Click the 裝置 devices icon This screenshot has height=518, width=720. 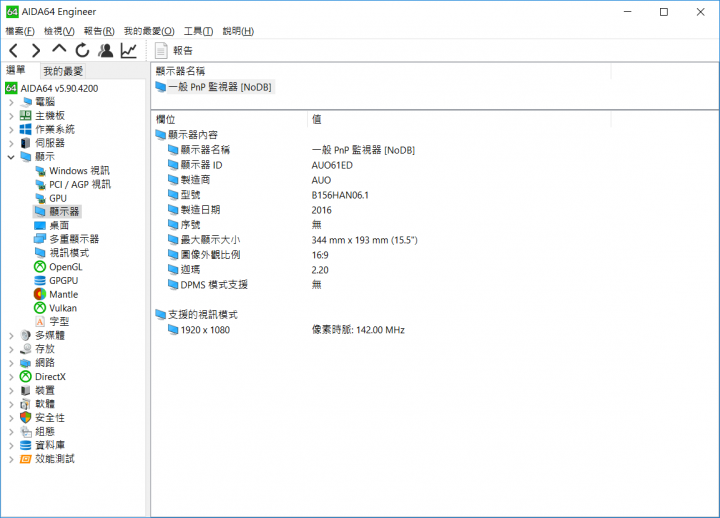click(x=26, y=390)
